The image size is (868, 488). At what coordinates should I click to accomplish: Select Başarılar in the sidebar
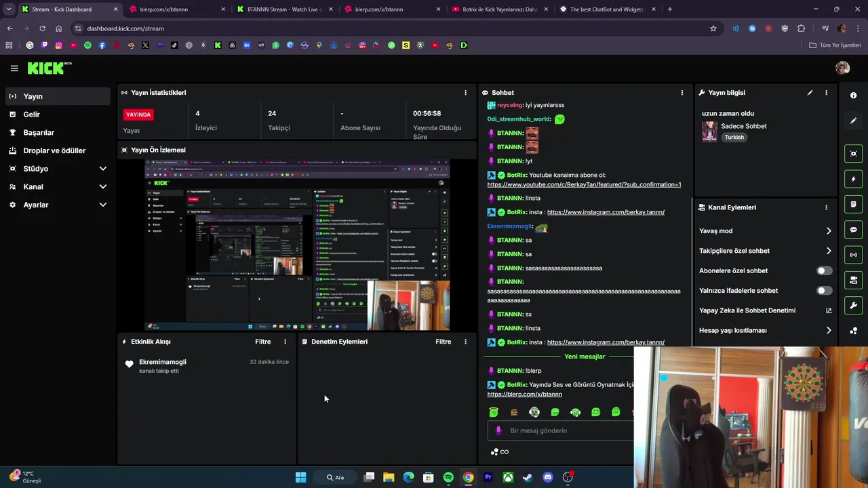pos(58,132)
